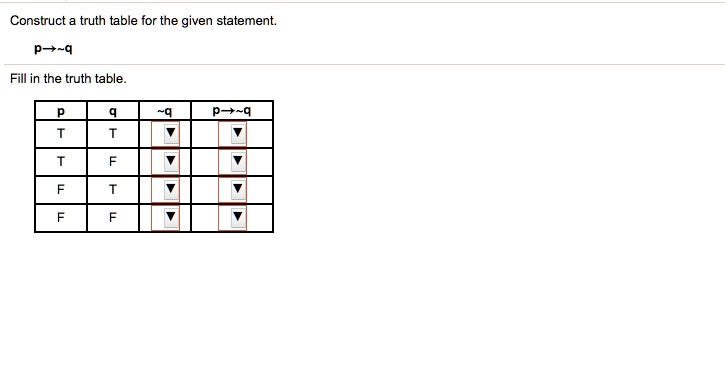
Task: Click the p→~q column header in table
Action: coord(232,111)
